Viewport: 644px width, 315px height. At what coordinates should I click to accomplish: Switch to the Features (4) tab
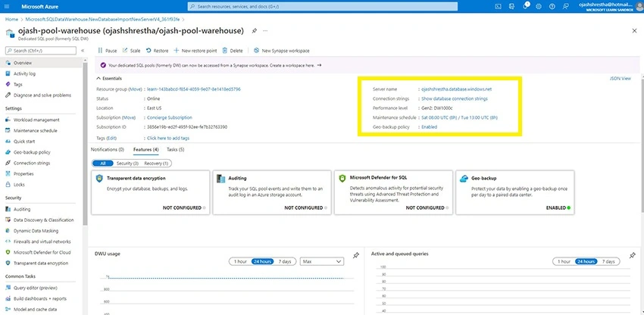[x=145, y=149]
